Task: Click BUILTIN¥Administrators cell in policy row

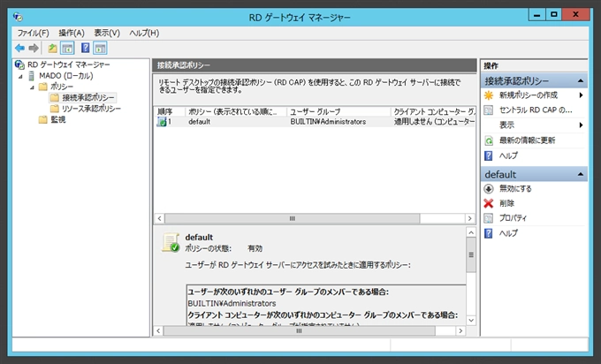Action: [x=328, y=122]
